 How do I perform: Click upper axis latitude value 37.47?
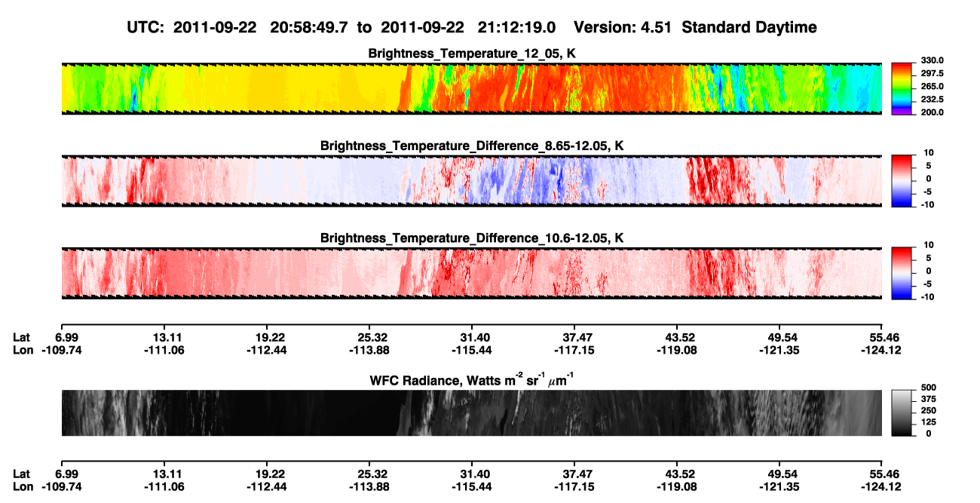point(578,336)
